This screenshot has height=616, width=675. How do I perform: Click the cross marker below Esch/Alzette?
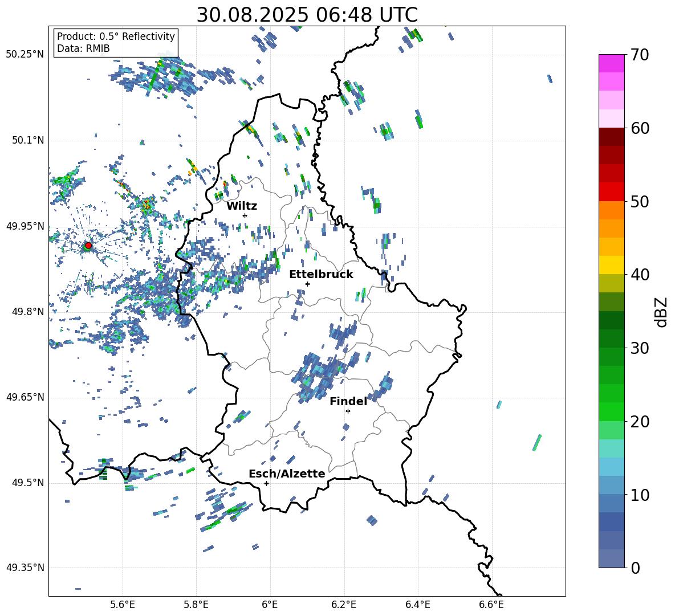point(266,483)
